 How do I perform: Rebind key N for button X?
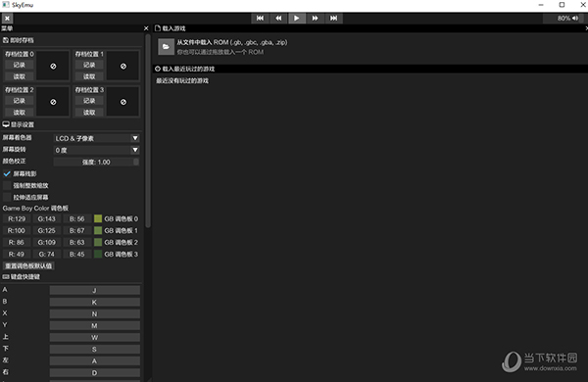point(94,313)
